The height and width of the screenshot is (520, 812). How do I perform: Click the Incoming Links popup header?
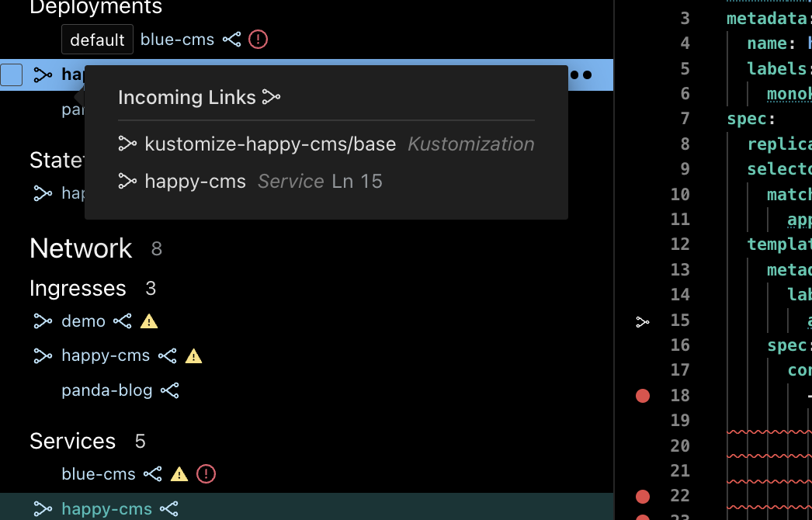click(200, 97)
